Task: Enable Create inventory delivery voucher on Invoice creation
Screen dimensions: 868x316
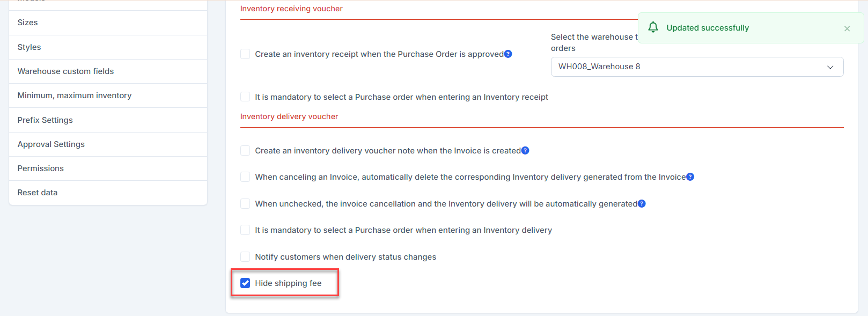Action: 245,151
